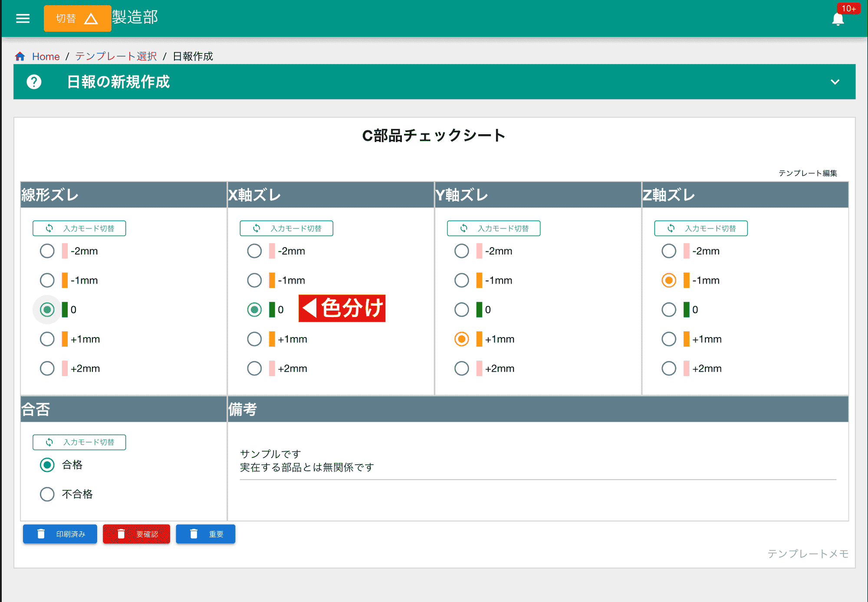Image resolution: width=868 pixels, height=602 pixels.
Task: Select the 不合格 radio button
Action: 47,494
